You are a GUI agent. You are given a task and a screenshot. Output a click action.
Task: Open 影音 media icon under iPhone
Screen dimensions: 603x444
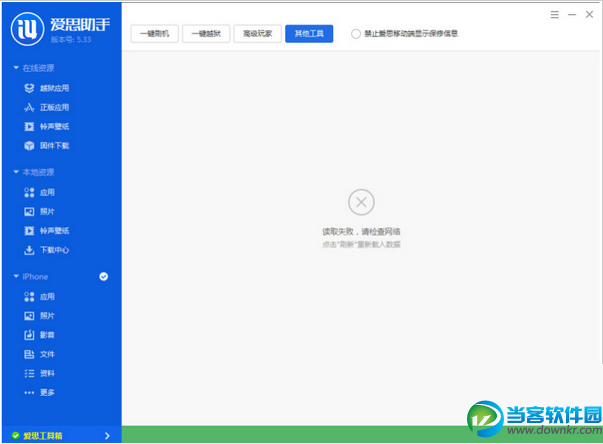pos(29,335)
